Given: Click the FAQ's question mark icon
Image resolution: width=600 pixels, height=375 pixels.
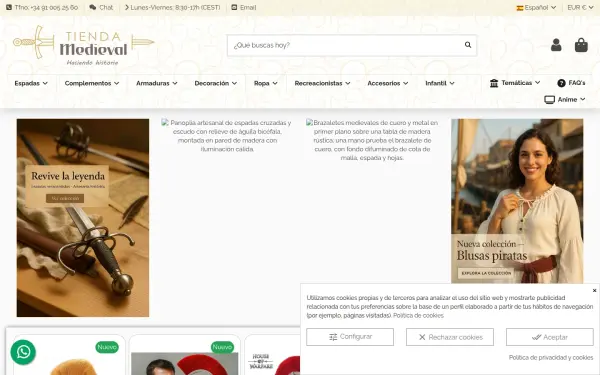Looking at the screenshot, I should [x=561, y=83].
